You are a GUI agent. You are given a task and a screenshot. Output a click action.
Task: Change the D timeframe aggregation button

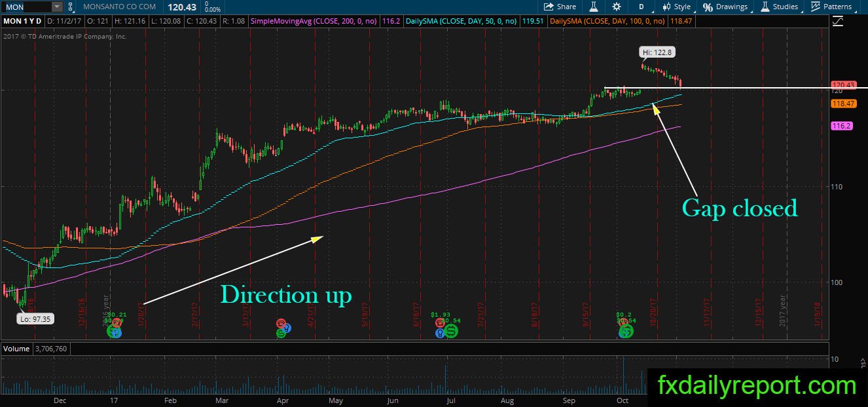[x=642, y=7]
